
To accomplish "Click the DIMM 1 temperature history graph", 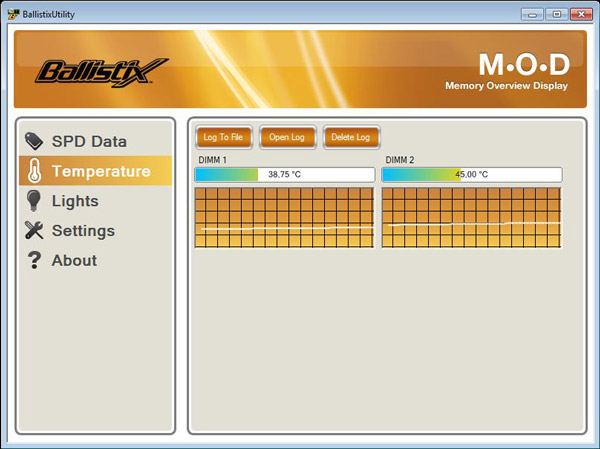I will [284, 217].
